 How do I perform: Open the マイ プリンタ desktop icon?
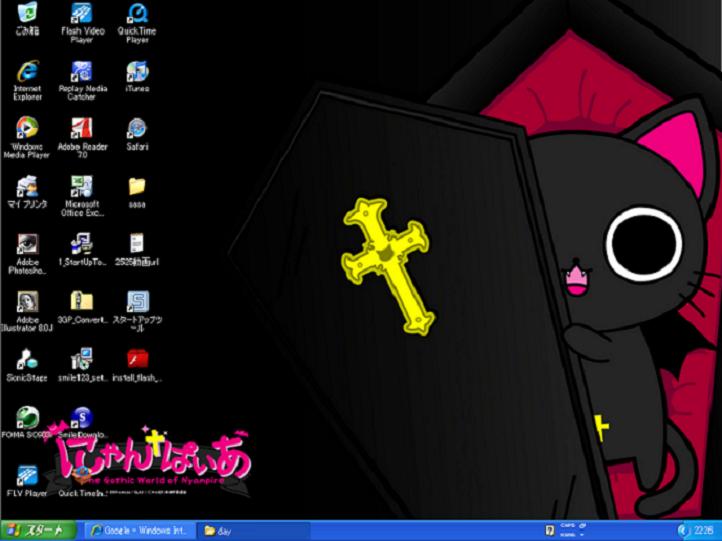pos(27,192)
